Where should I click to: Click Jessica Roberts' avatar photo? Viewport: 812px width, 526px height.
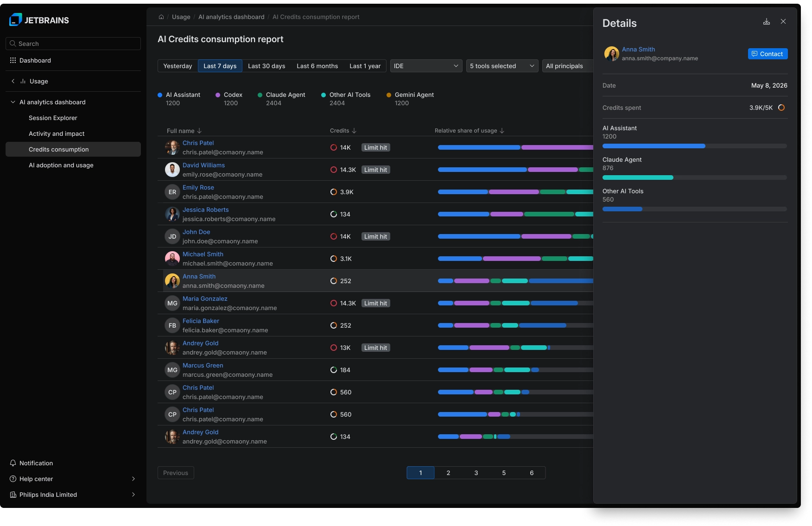coord(172,214)
